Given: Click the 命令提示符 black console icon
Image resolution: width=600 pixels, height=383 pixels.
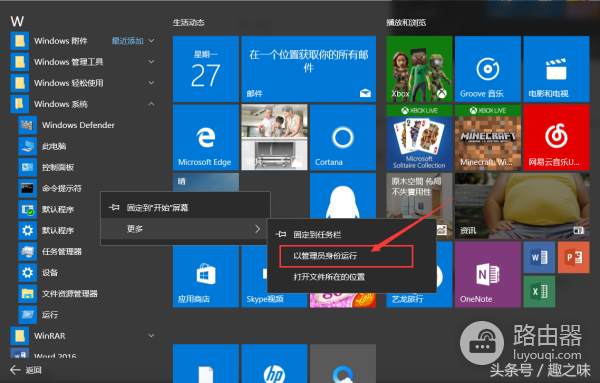Looking at the screenshot, I should [28, 188].
